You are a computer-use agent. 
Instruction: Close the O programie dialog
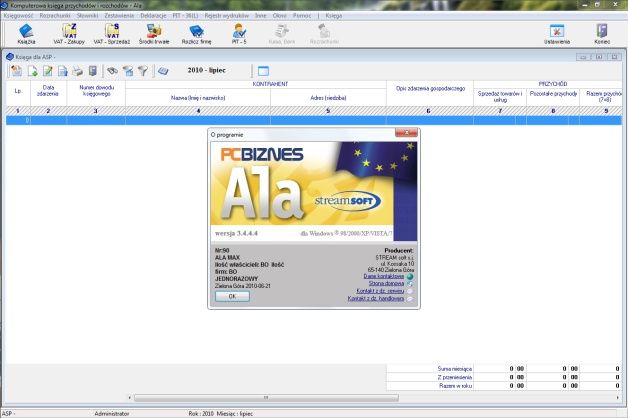(406, 133)
